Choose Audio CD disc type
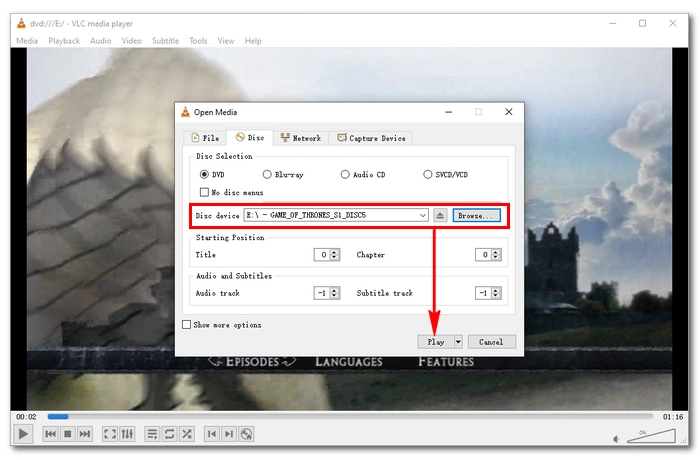 point(345,174)
